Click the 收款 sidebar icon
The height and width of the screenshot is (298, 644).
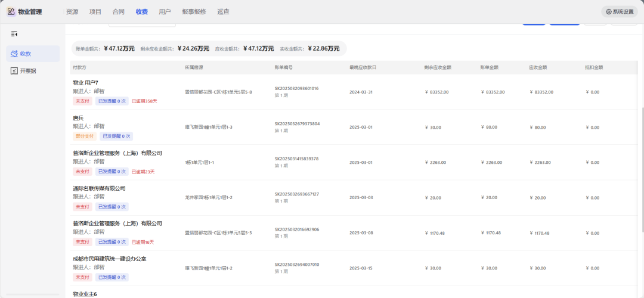tap(14, 54)
